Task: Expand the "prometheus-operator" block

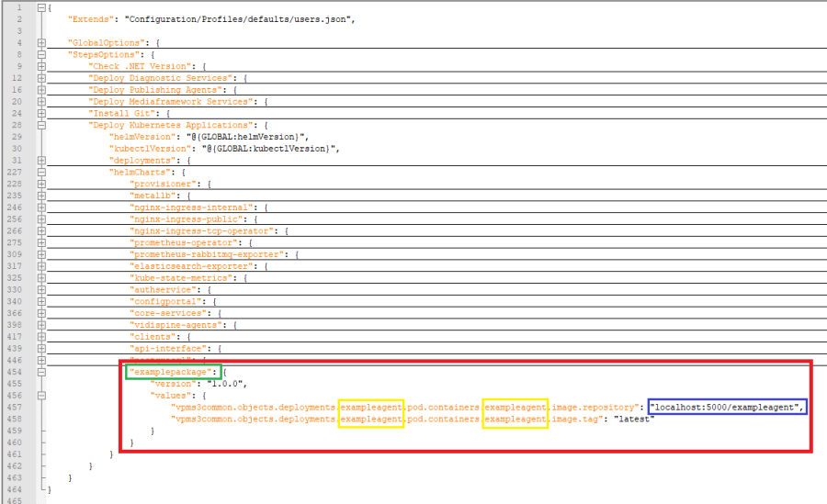Action: (41, 242)
